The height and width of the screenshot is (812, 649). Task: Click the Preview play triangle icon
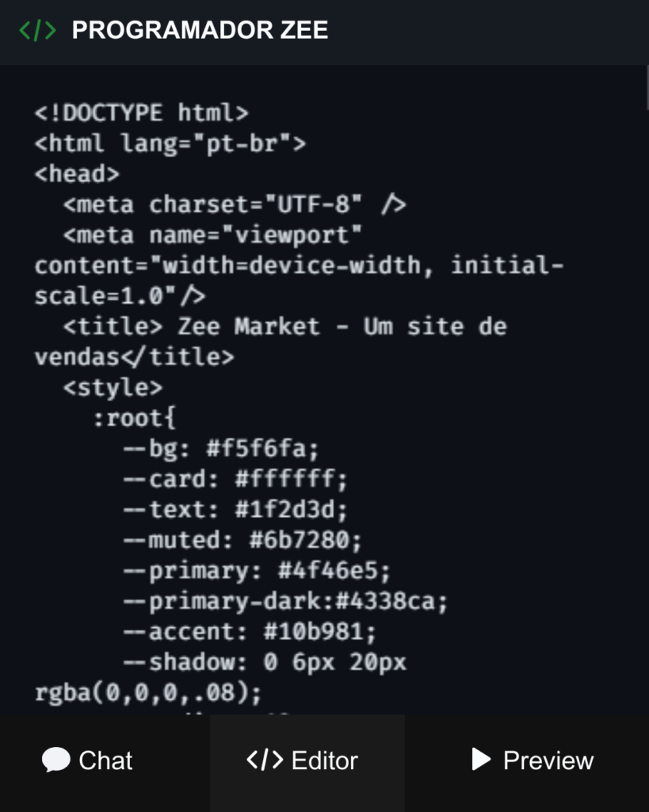coord(480,760)
